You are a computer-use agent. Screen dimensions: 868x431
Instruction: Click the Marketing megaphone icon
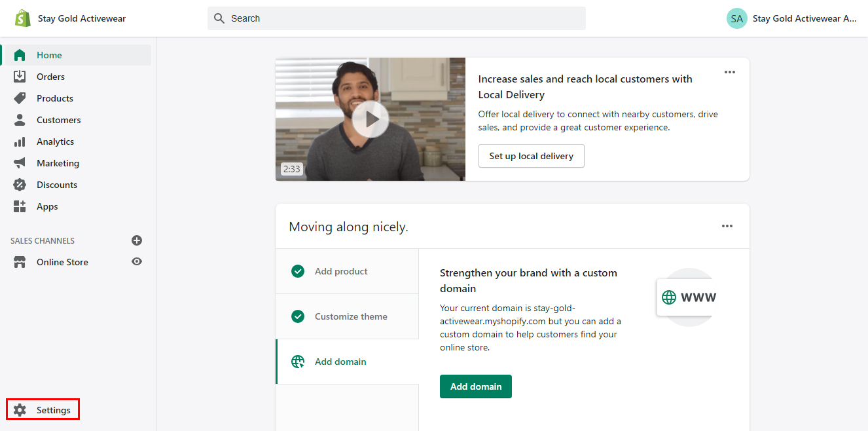click(20, 163)
